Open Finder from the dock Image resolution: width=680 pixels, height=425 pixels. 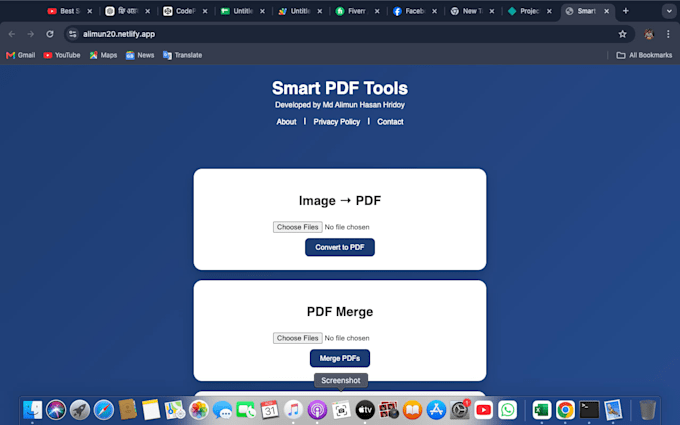(x=33, y=410)
